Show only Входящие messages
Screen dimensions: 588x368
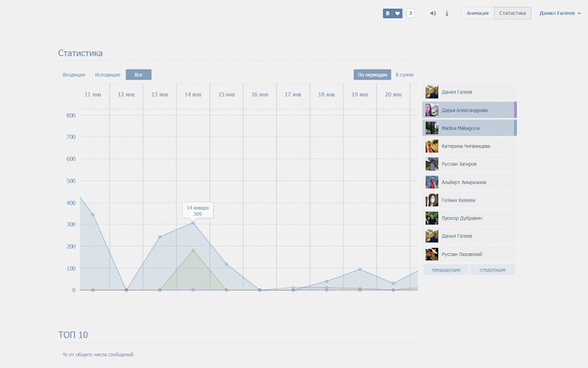74,75
